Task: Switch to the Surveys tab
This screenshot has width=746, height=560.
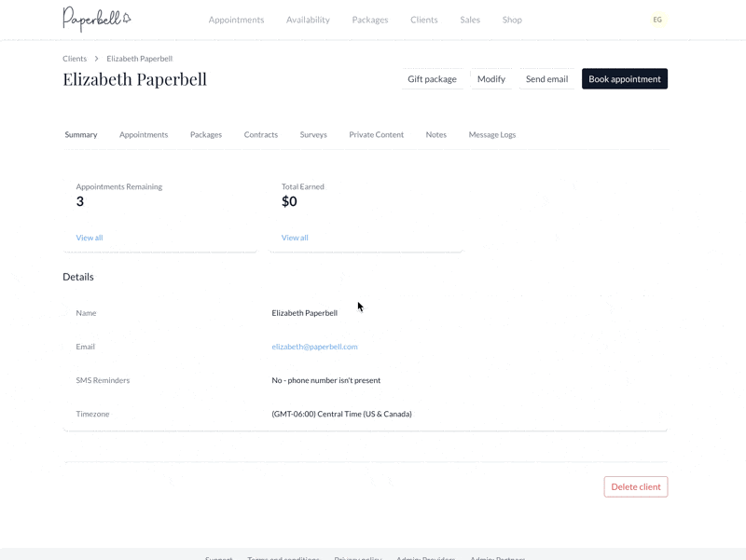Action: pyautogui.click(x=313, y=135)
